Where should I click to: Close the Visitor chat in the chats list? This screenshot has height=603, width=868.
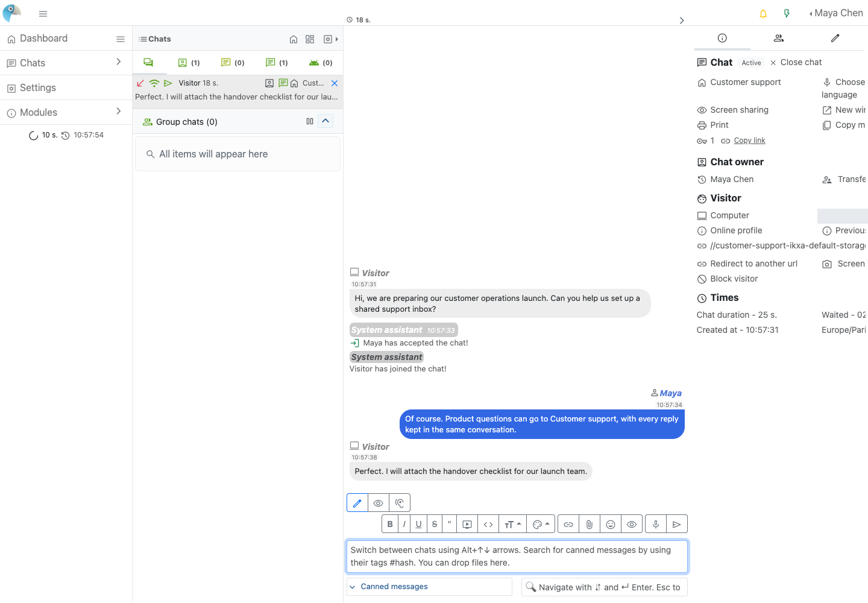coord(335,83)
